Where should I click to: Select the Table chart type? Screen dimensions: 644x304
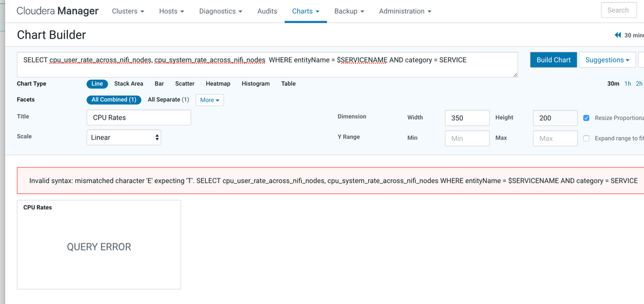click(x=288, y=84)
